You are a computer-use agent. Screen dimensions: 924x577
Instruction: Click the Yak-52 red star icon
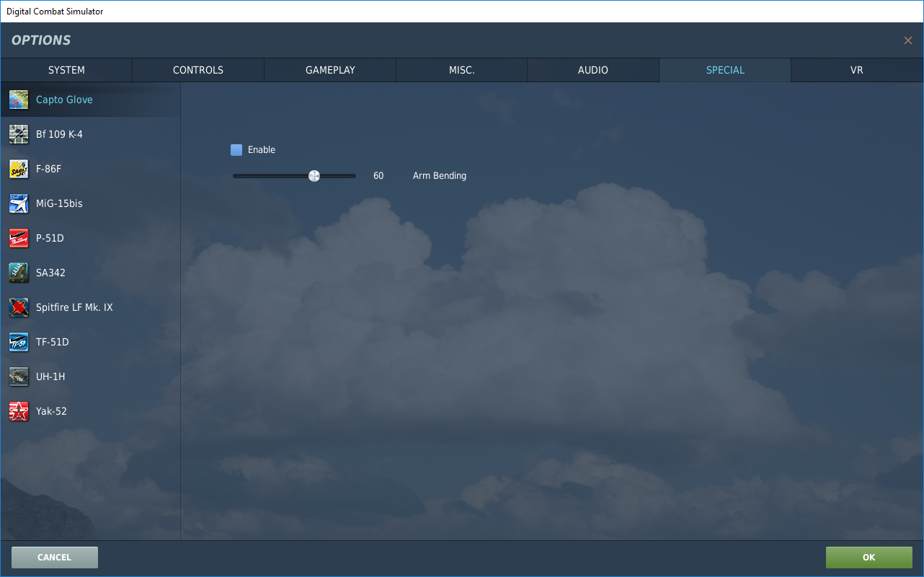[19, 411]
